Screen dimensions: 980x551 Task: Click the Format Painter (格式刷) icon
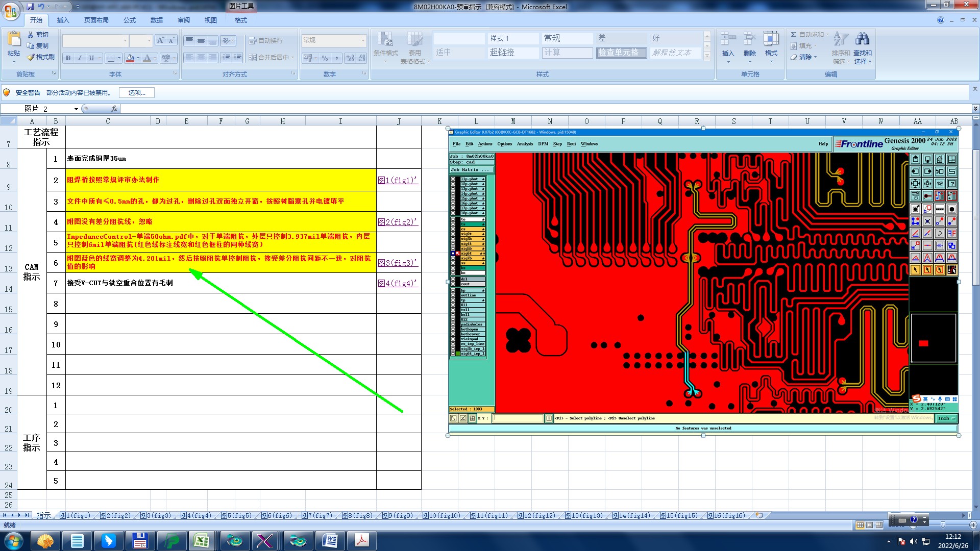tap(31, 57)
